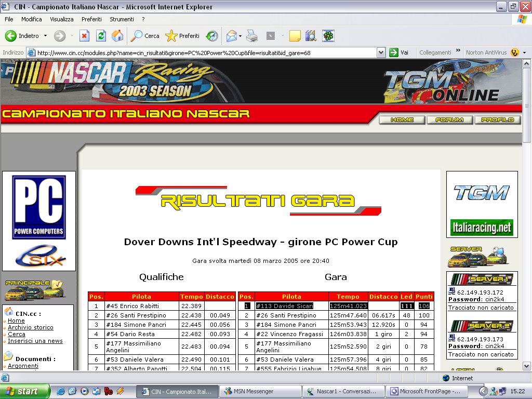This screenshot has height=399, width=532.
Task: Expand the address bar URL dropdown
Action: click(381, 52)
